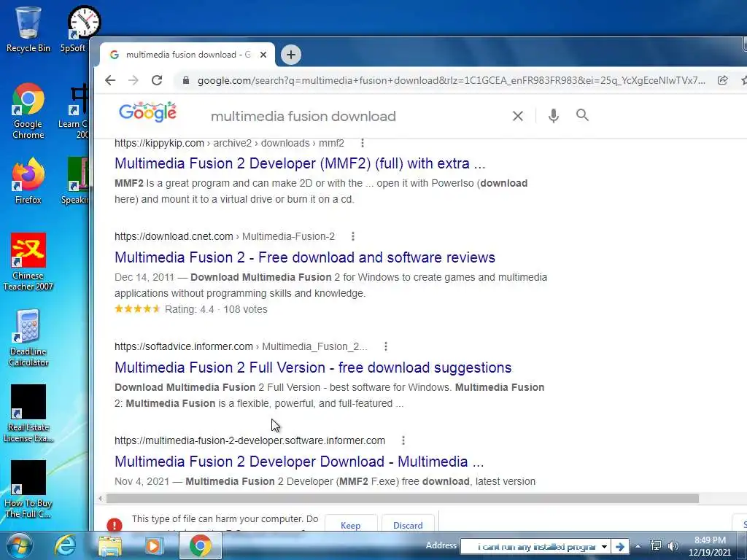Click the taskbar Address go arrow
Image resolution: width=747 pixels, height=560 pixels.
point(620,547)
